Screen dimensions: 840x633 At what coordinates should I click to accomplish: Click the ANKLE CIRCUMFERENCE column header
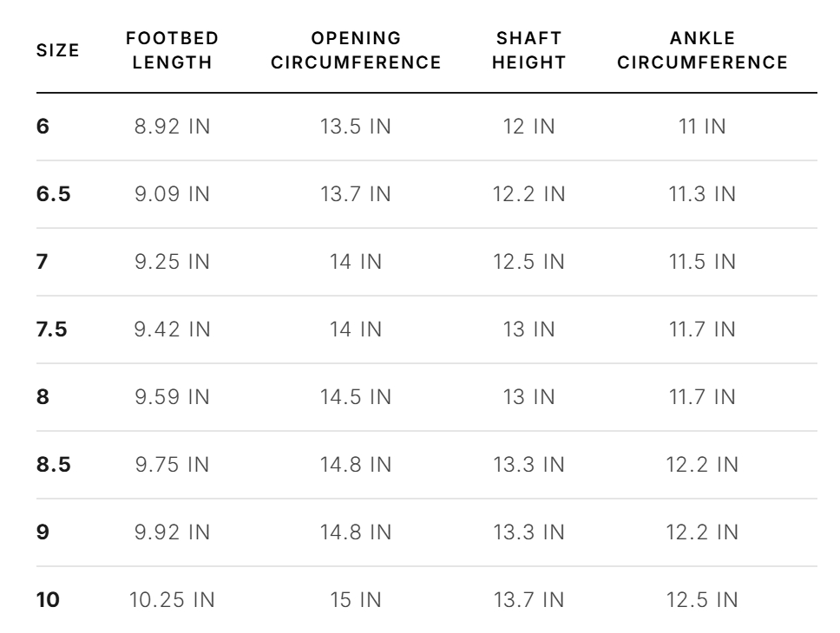[702, 50]
